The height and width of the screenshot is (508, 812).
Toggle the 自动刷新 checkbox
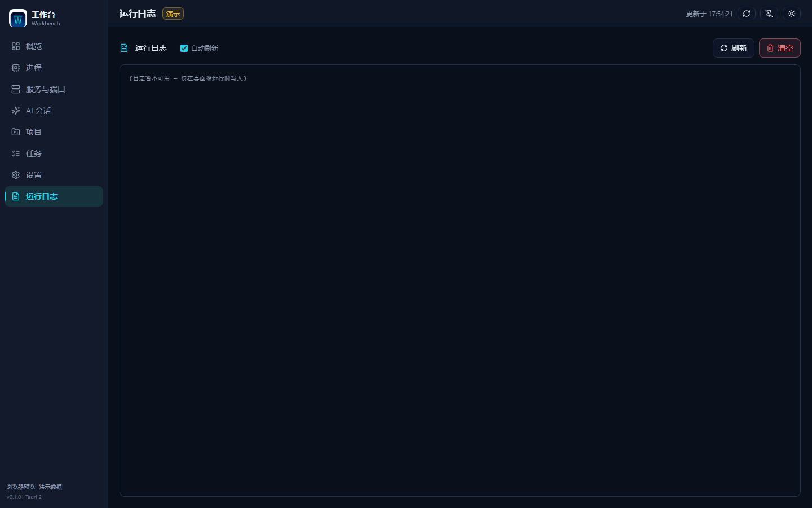(184, 48)
